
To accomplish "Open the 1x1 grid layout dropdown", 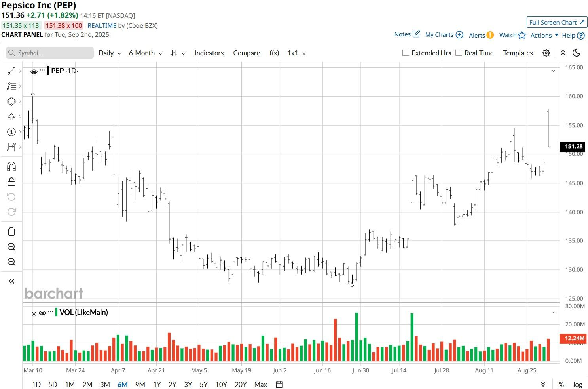I will 297,53.
